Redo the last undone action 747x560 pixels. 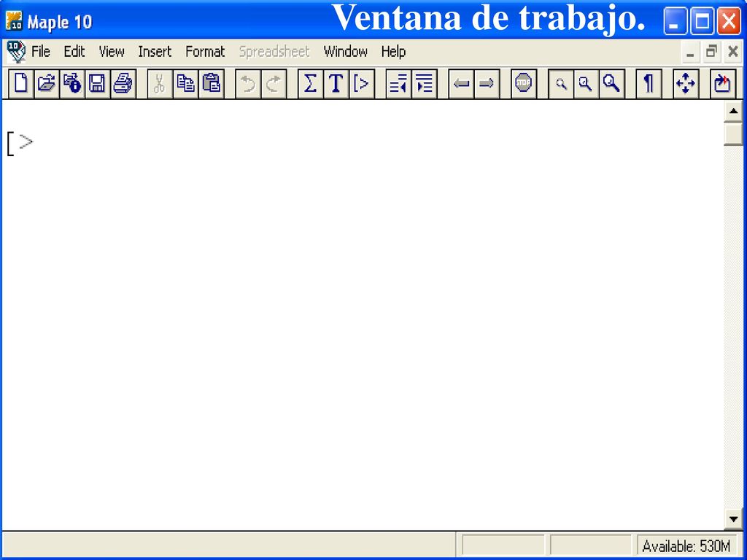274,84
